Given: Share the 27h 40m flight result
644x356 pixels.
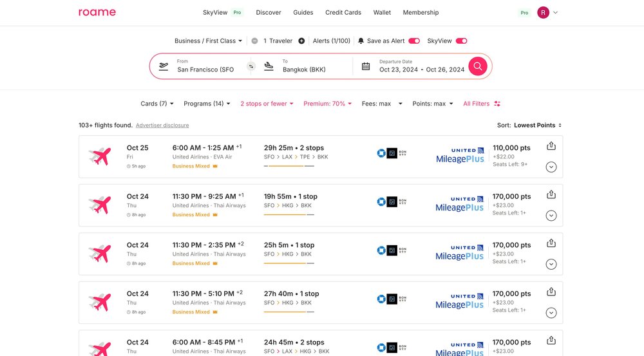Looking at the screenshot, I should pyautogui.click(x=551, y=292).
